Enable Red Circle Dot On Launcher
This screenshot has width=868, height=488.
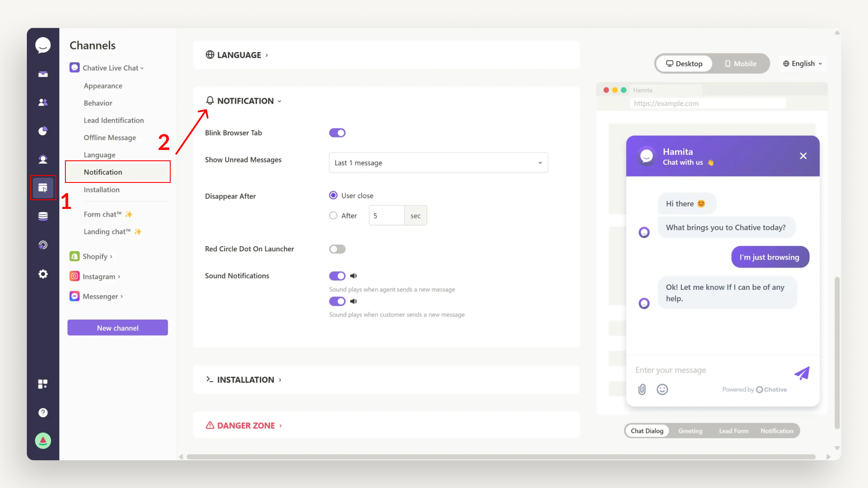click(337, 249)
